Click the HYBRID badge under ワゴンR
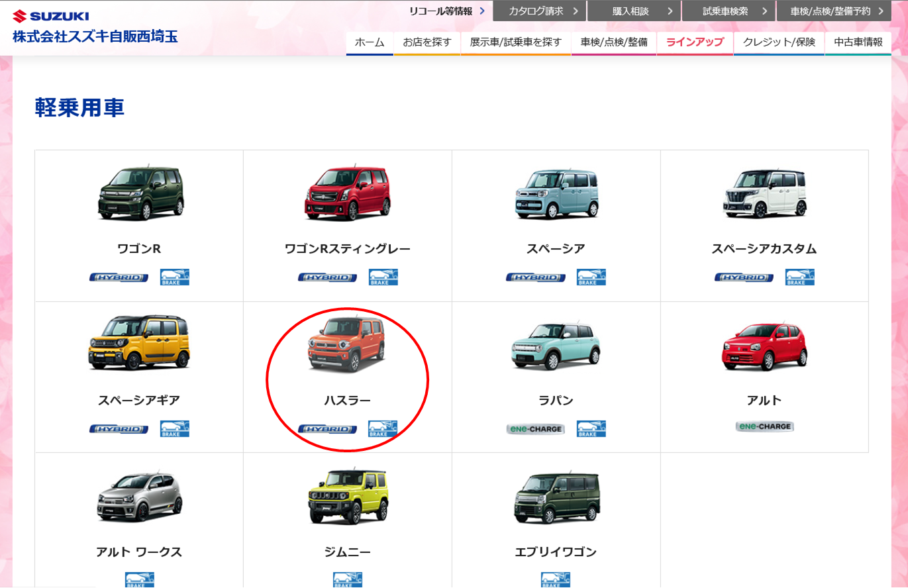The width and height of the screenshot is (908, 588). point(119,277)
